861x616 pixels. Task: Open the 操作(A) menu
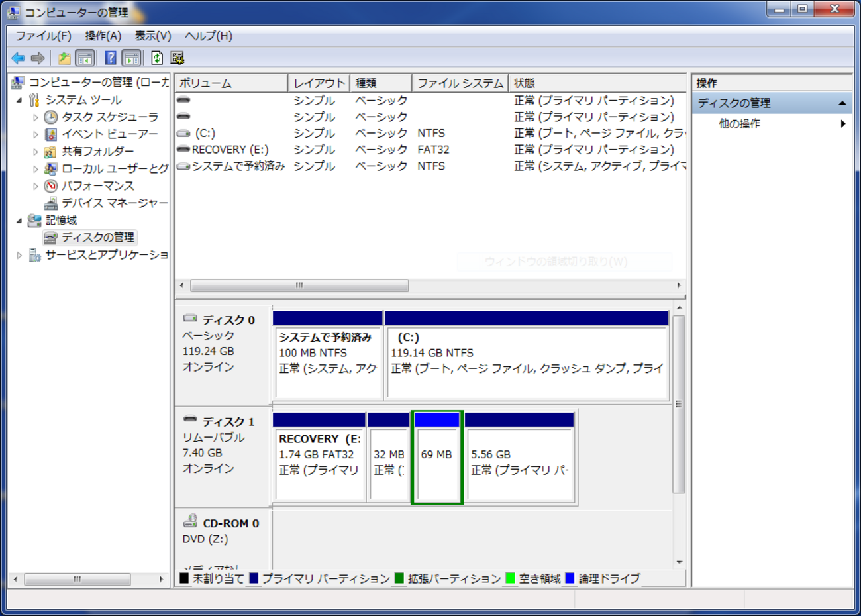coord(103,36)
